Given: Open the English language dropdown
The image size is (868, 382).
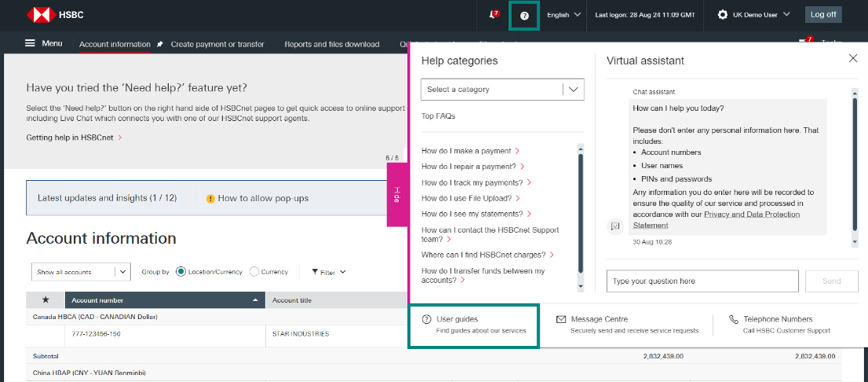Looking at the screenshot, I should (563, 15).
